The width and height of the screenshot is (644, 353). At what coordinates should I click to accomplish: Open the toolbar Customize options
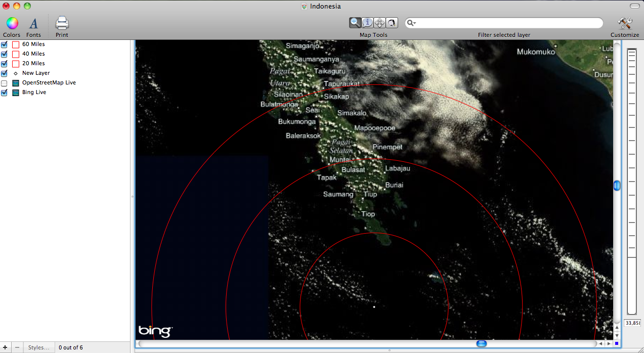624,23
